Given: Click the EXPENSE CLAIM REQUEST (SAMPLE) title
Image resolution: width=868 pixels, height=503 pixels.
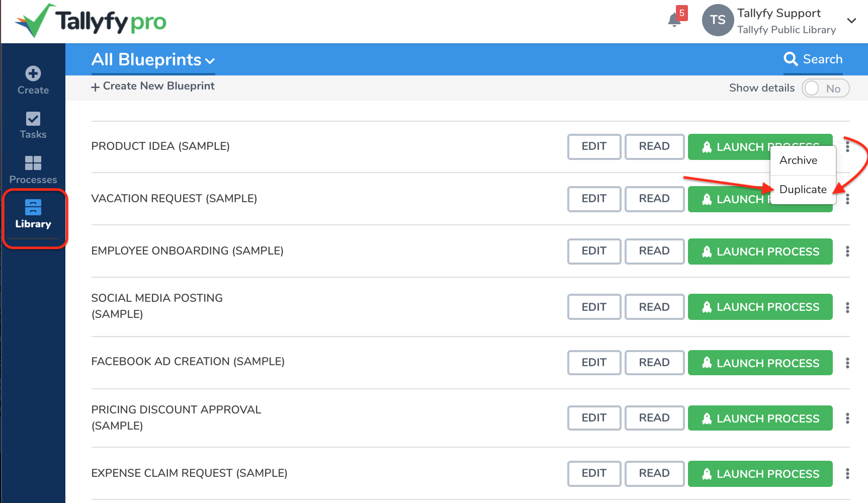Looking at the screenshot, I should pyautogui.click(x=189, y=473).
